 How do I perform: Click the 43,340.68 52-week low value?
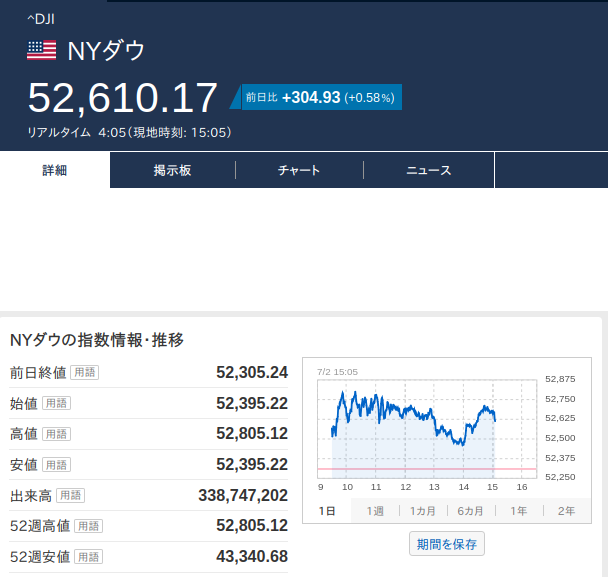coord(252,556)
